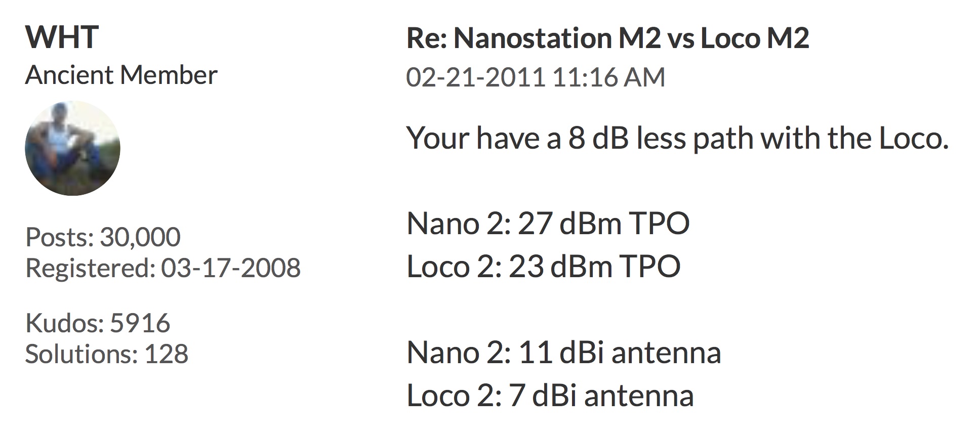Click the 11:16 AM post time
980x437 pixels.
click(609, 77)
